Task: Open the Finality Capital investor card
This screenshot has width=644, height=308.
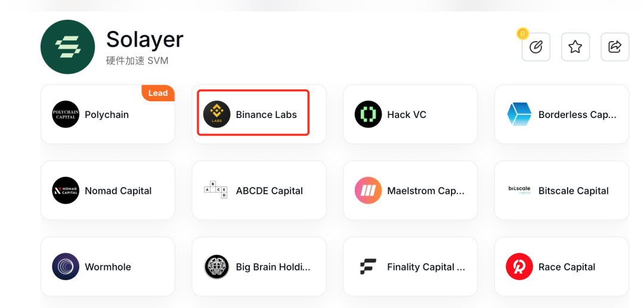Action: [410, 267]
